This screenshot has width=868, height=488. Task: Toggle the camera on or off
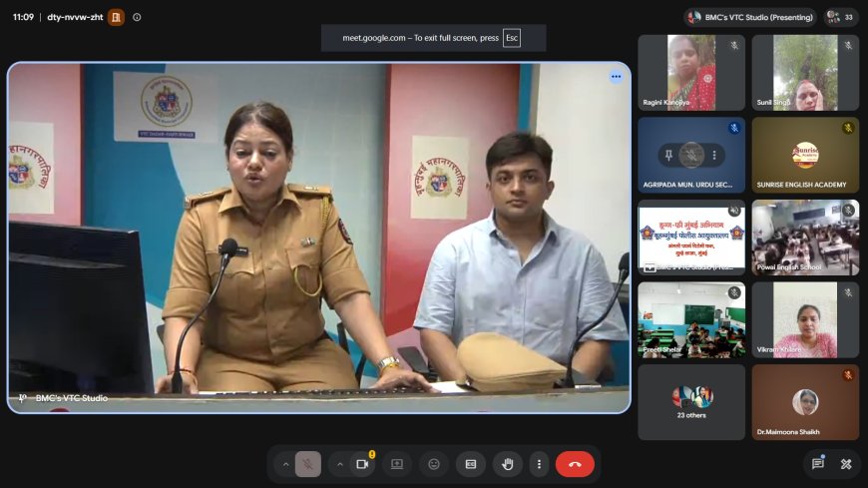tap(362, 464)
